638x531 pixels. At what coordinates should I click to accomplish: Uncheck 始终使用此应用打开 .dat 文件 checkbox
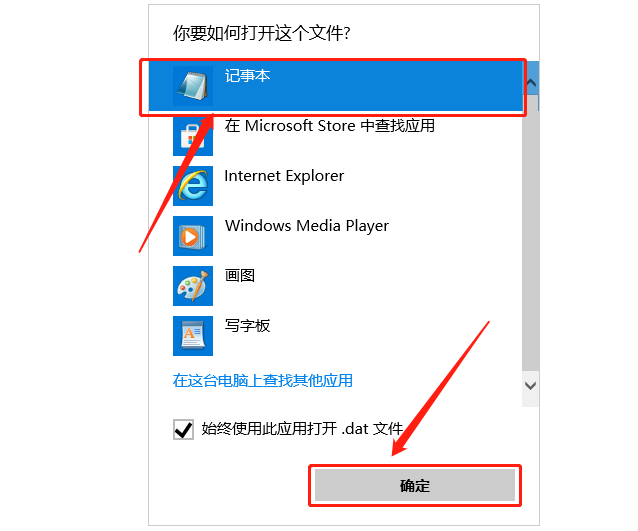[183, 430]
